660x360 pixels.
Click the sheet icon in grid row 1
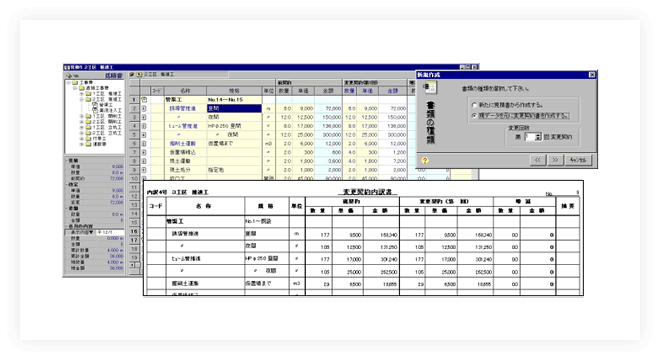click(x=144, y=100)
